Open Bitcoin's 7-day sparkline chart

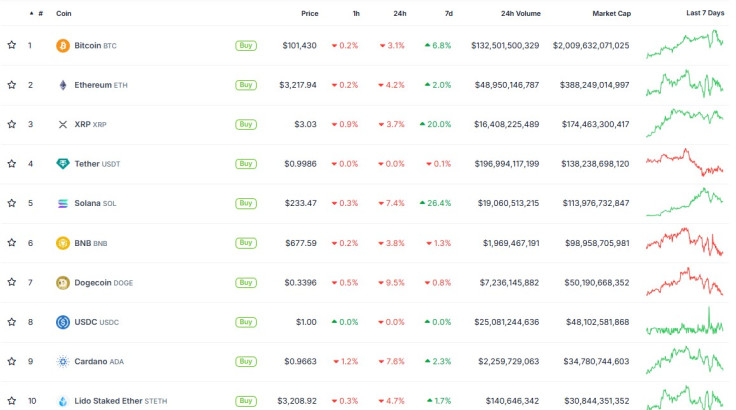pos(684,44)
